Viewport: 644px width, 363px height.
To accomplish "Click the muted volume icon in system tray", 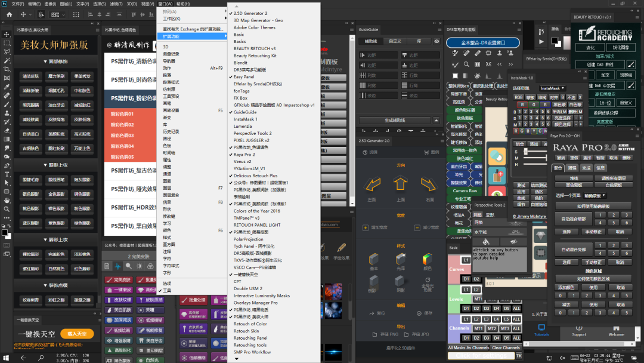I will (x=562, y=358).
